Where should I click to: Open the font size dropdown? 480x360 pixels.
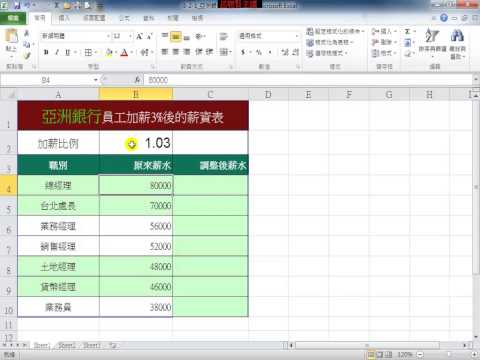point(130,36)
